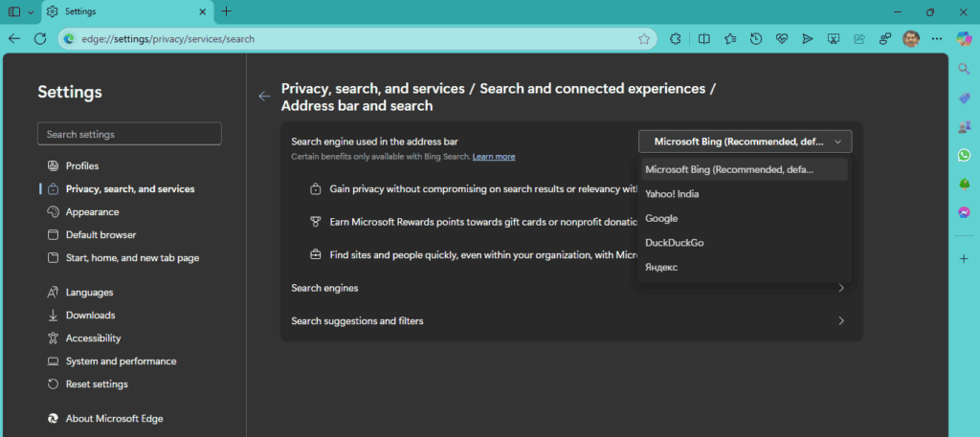Open the tab actions menu icon

14,11
